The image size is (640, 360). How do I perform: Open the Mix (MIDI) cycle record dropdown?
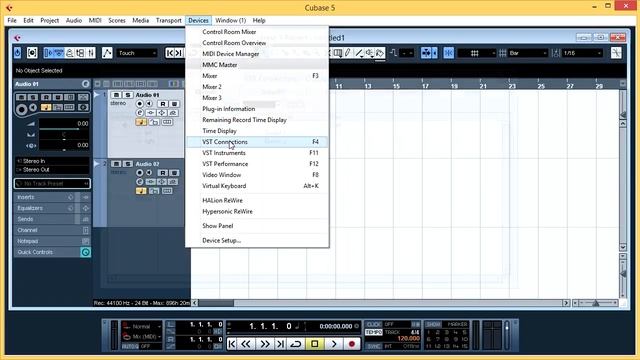point(141,336)
